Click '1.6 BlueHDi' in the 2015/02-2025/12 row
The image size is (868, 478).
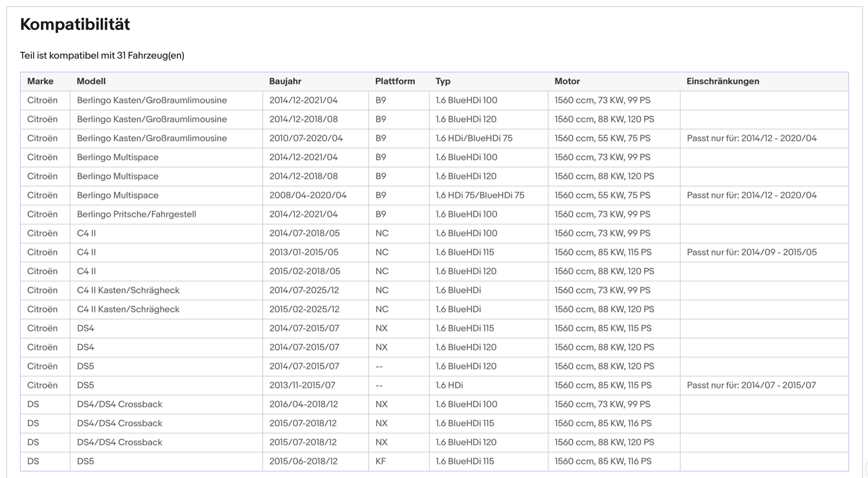click(458, 309)
